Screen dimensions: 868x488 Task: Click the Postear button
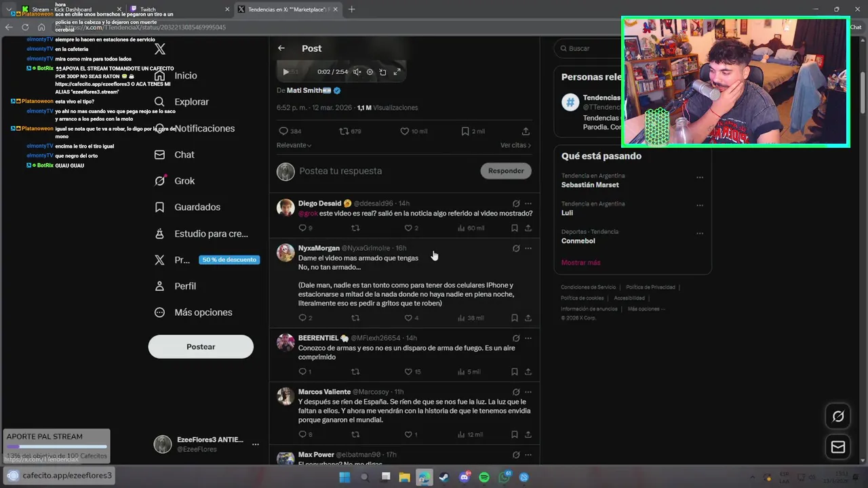click(201, 346)
